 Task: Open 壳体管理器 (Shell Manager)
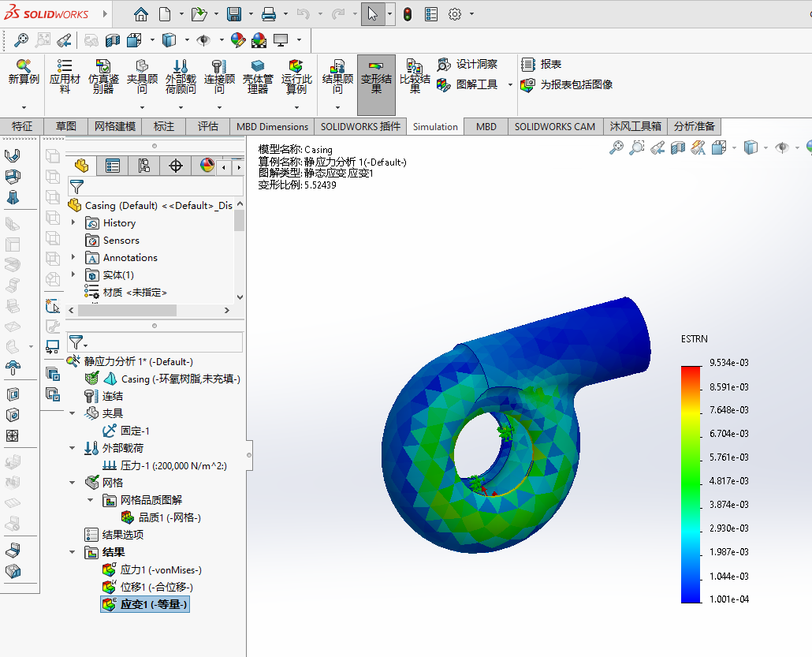point(257,77)
